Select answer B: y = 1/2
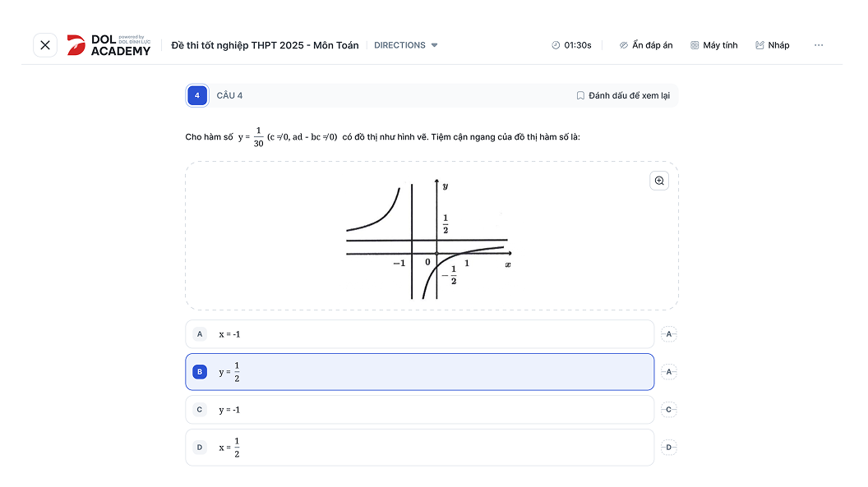The width and height of the screenshot is (868, 487). click(419, 372)
